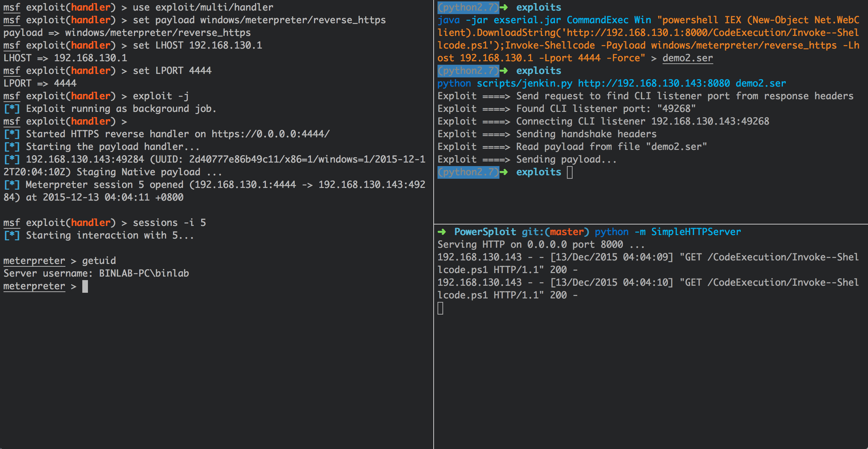This screenshot has width=868, height=449.
Task: Click the [*] marker beside Started HTTPS reverse handler
Action: [12, 134]
